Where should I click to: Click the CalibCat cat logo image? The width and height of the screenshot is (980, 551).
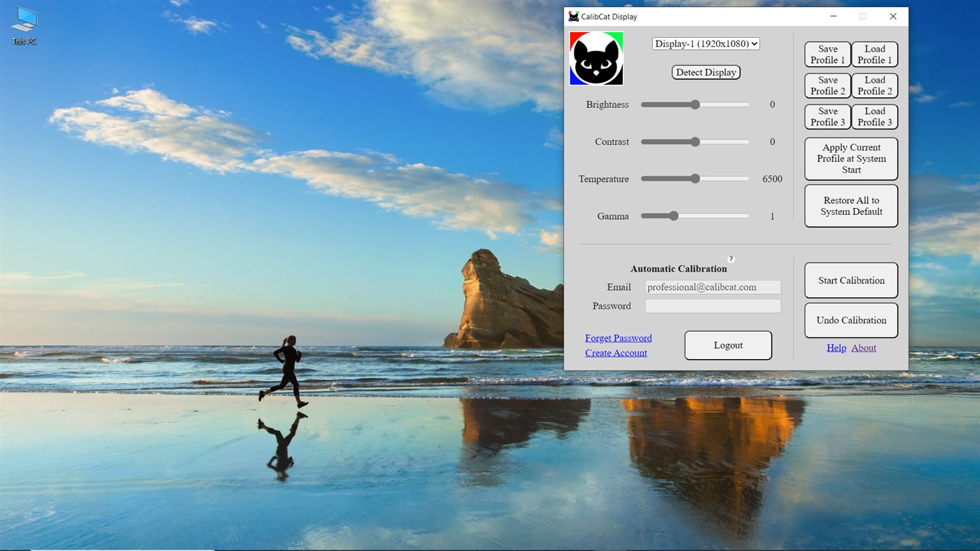595,58
